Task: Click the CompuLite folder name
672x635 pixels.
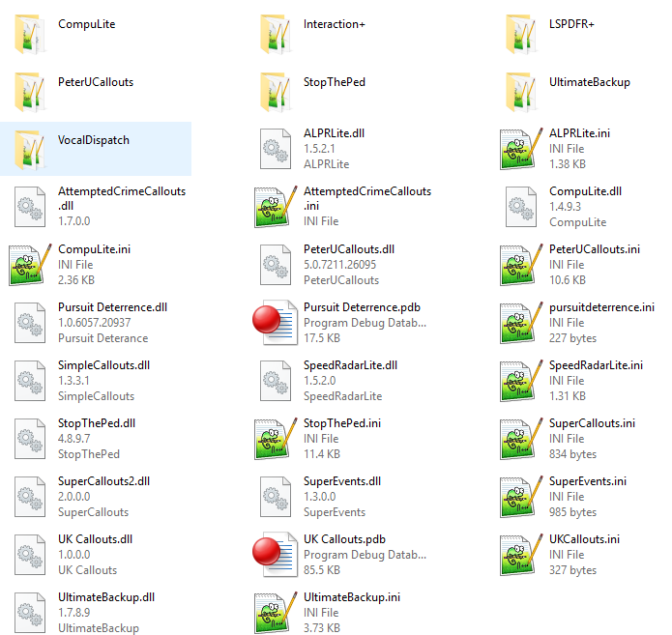Action: [87, 24]
